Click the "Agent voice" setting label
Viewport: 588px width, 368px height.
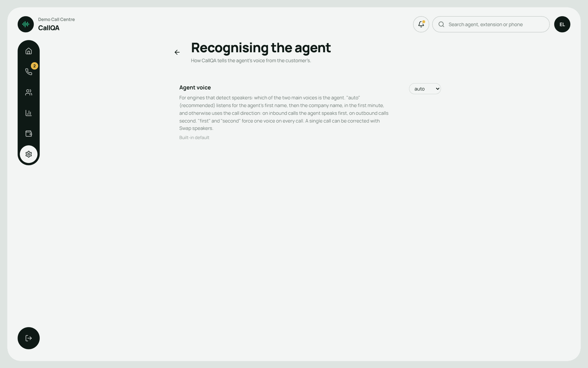[195, 88]
